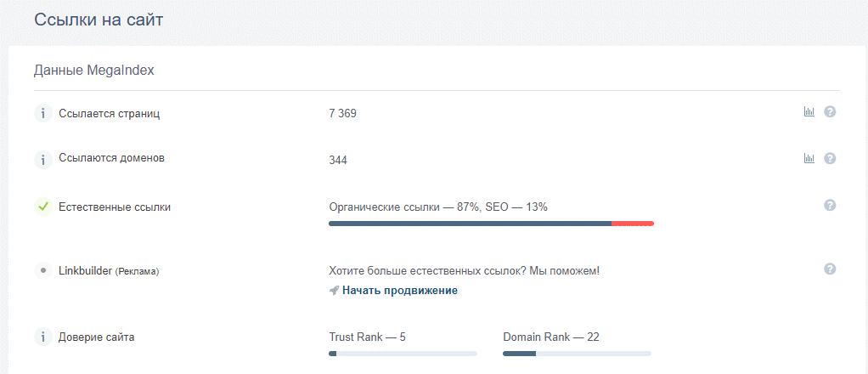Click info icon beside Ссылаются доменов

(43, 160)
